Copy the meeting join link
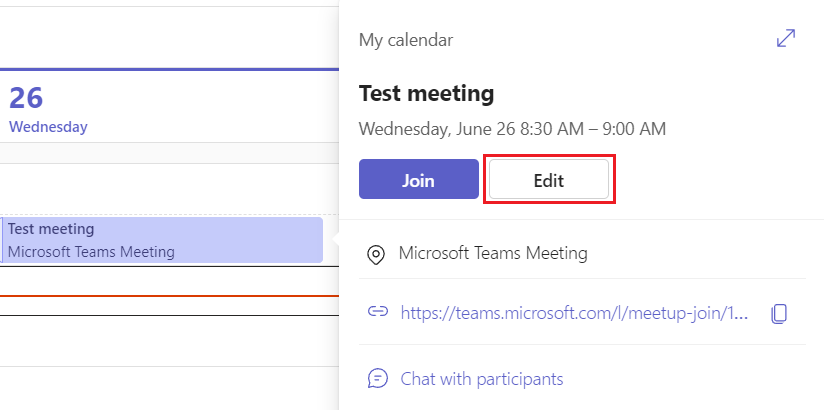824x410 pixels. tap(780, 312)
